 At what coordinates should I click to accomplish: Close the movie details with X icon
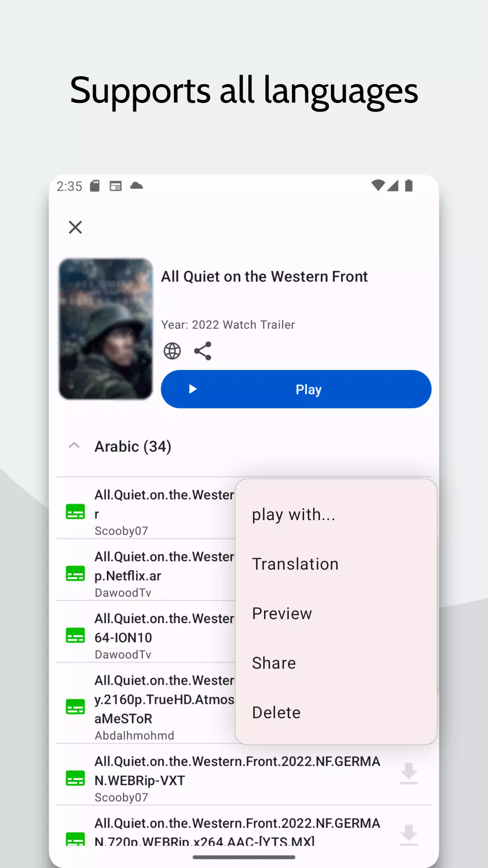[x=75, y=227]
